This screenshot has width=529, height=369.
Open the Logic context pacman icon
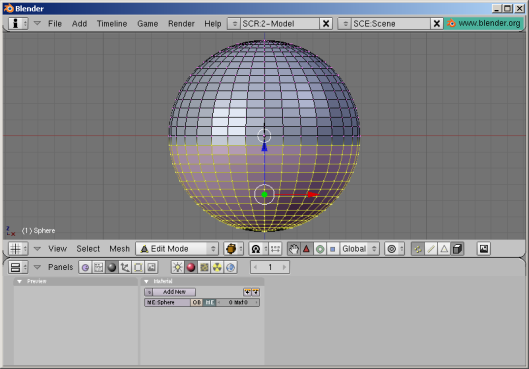pyautogui.click(x=85, y=267)
